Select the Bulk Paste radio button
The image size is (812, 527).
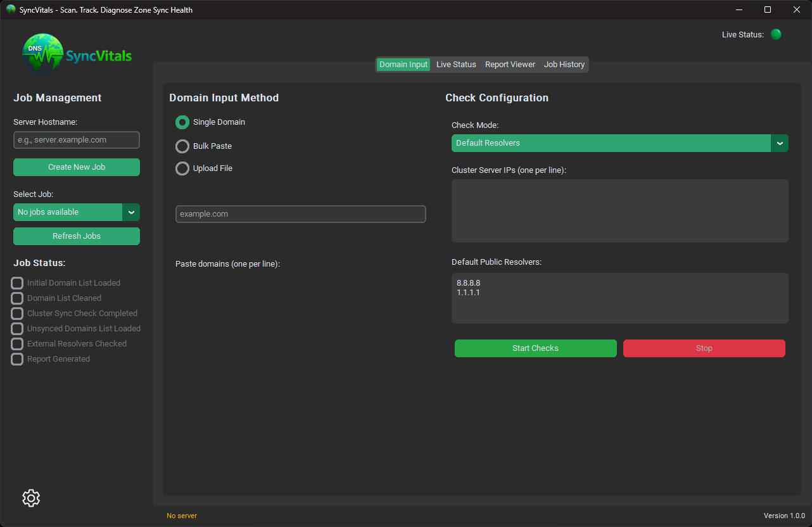(182, 146)
